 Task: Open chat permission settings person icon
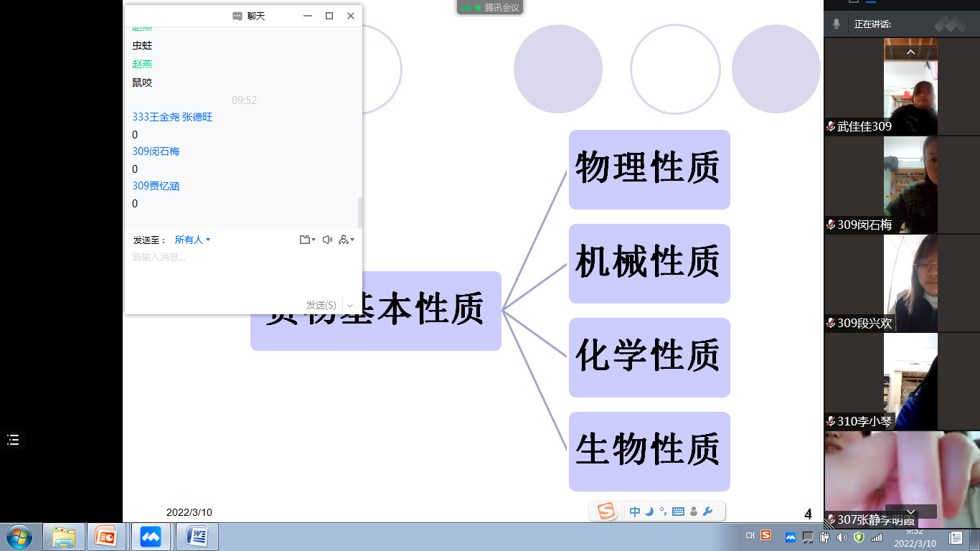click(346, 240)
